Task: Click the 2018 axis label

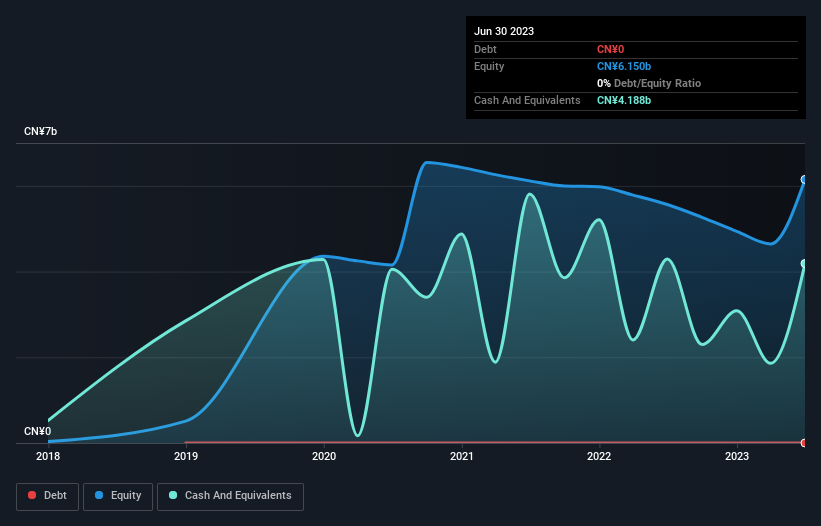Action: click(x=48, y=456)
